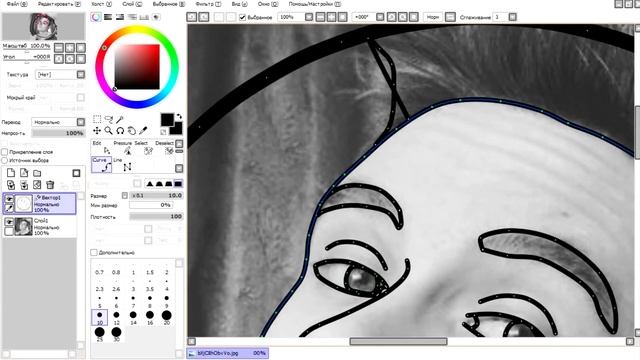Toggle Источник выбора checkbox

(4, 160)
